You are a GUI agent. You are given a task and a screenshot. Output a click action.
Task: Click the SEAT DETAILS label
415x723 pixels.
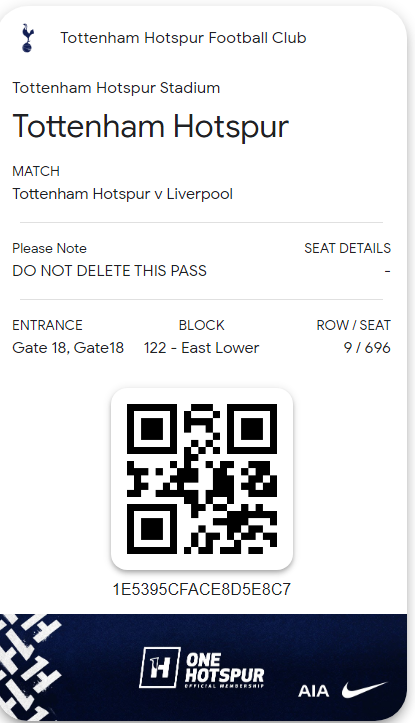click(347, 248)
